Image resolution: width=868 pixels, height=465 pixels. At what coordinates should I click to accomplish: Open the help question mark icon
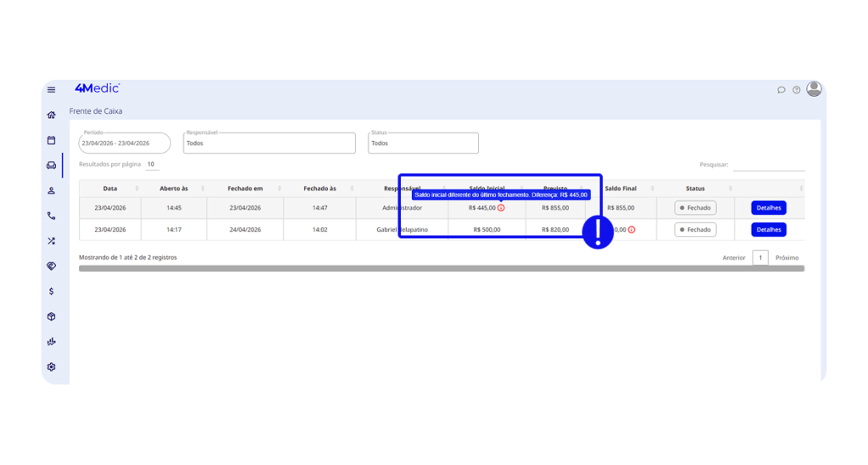797,90
